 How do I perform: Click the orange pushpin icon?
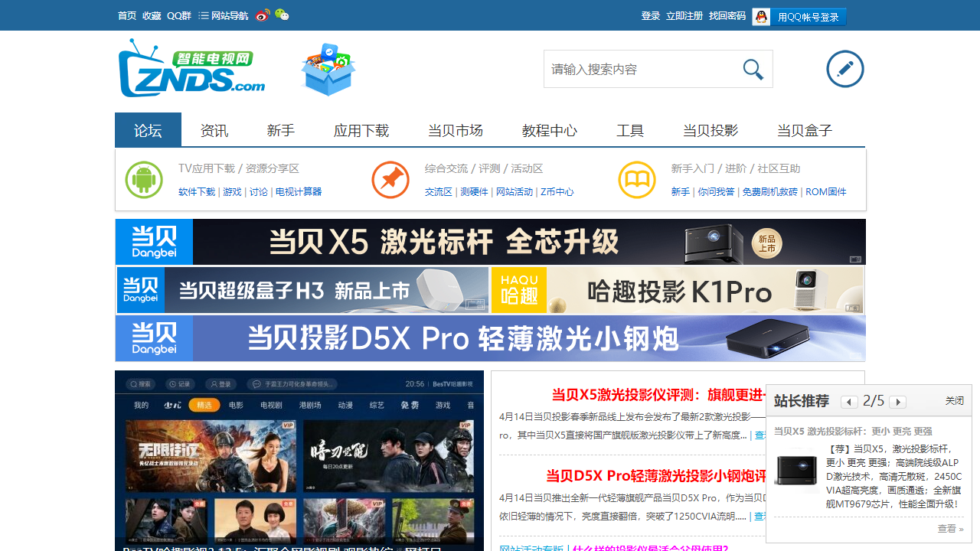[x=390, y=181]
